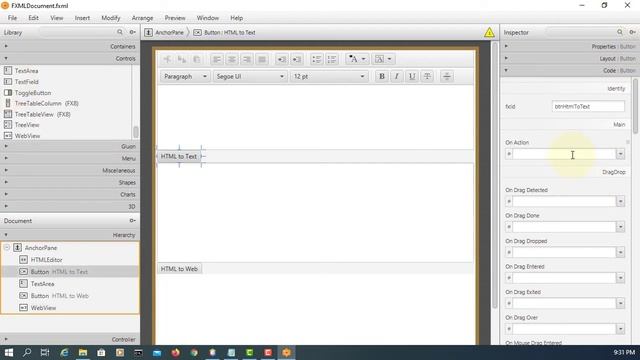Click the Library search magnifier icon

pyautogui.click(x=120, y=32)
